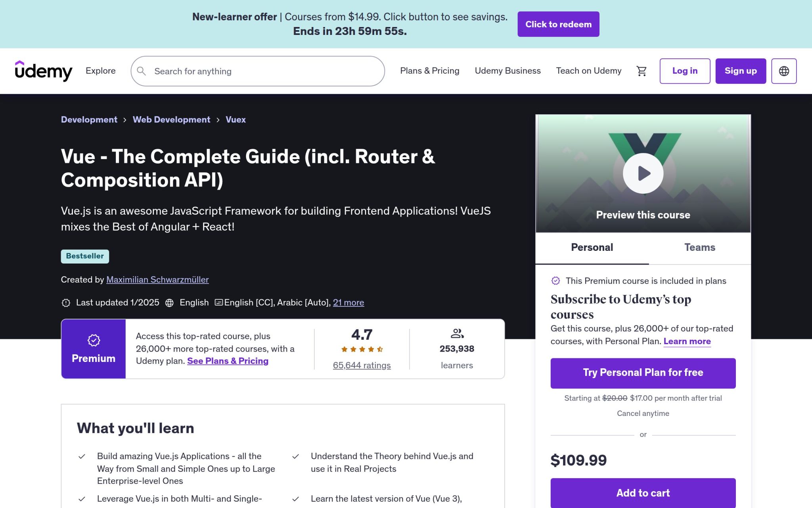812x508 pixels.
Task: Click the English language globe icon
Action: pos(169,303)
